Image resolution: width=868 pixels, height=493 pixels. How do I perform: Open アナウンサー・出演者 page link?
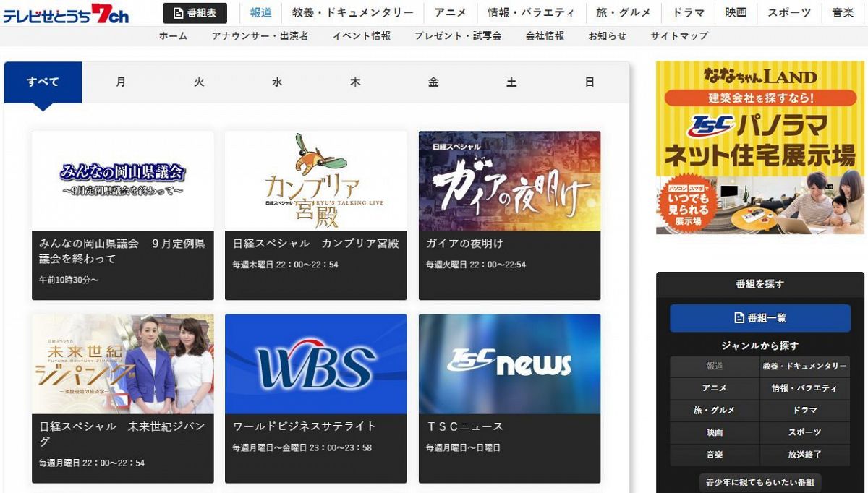pyautogui.click(x=260, y=36)
